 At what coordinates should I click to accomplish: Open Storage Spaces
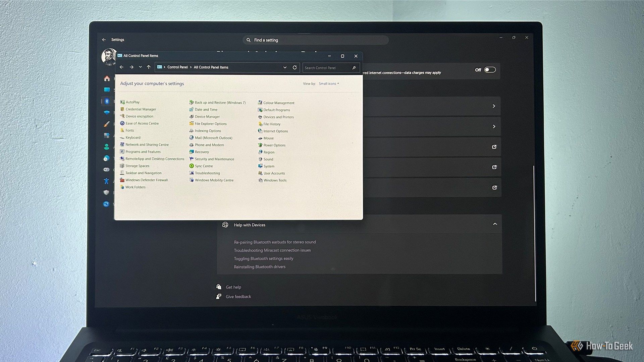[135, 166]
